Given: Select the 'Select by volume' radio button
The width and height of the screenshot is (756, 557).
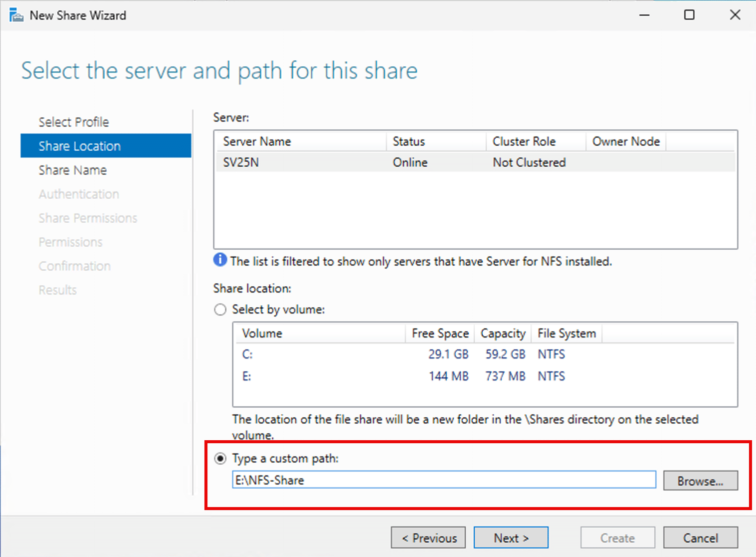Looking at the screenshot, I should 220,309.
